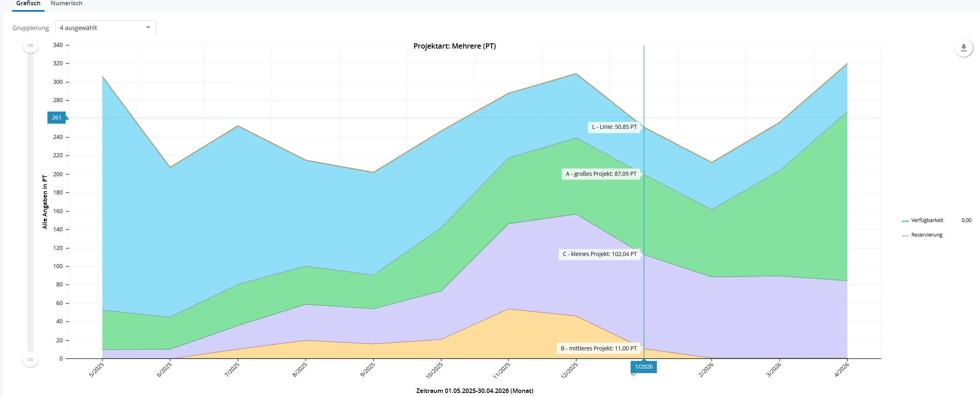This screenshot has width=980, height=397.
Task: Download the chart using the export icon
Action: [963, 48]
